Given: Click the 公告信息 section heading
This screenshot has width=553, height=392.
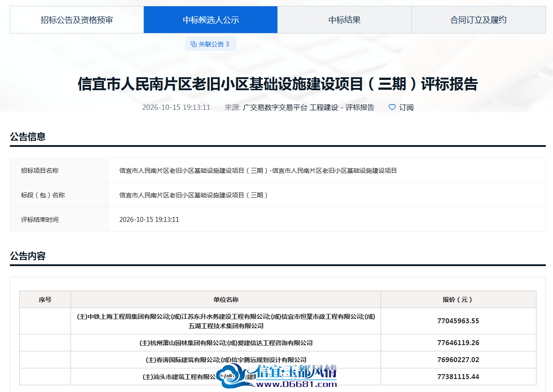Looking at the screenshot, I should [x=28, y=137].
